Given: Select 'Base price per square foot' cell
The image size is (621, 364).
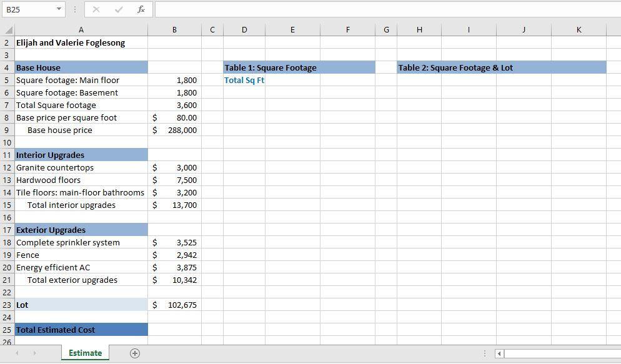Looking at the screenshot, I should point(81,117).
